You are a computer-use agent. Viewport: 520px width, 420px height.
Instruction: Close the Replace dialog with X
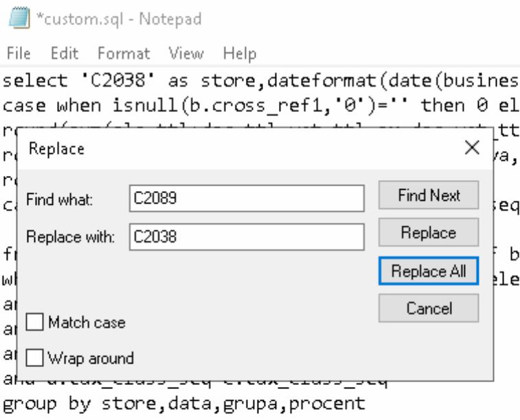click(472, 148)
